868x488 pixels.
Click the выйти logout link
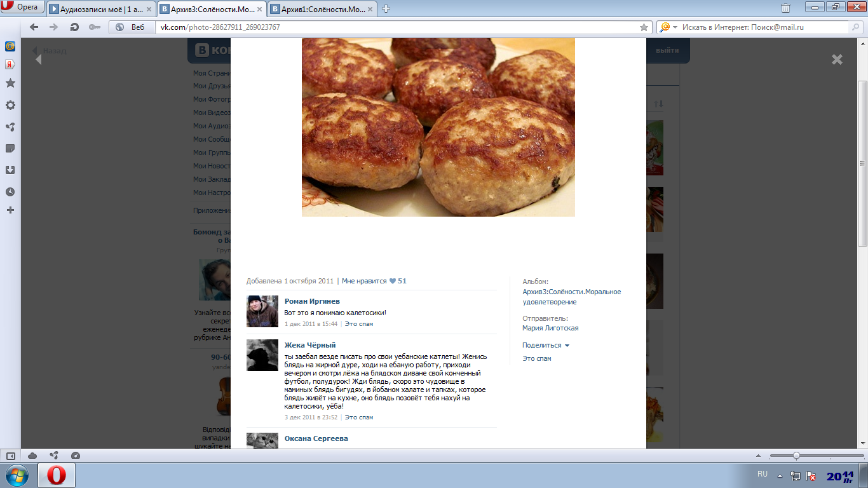667,50
